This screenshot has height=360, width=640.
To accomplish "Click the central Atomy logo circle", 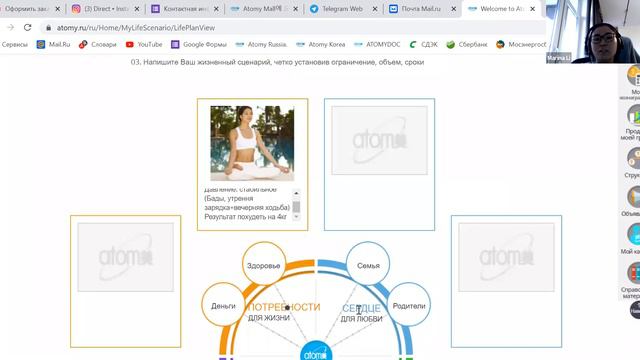I will pos(316,352).
